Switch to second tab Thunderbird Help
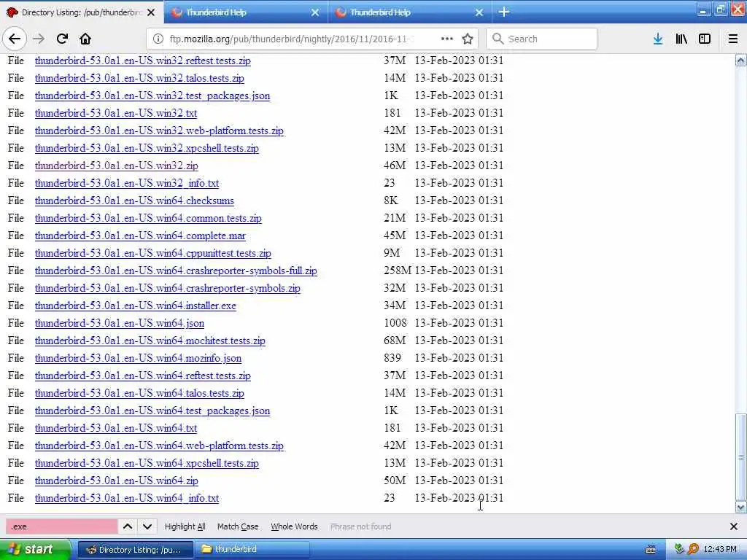 coord(245,12)
